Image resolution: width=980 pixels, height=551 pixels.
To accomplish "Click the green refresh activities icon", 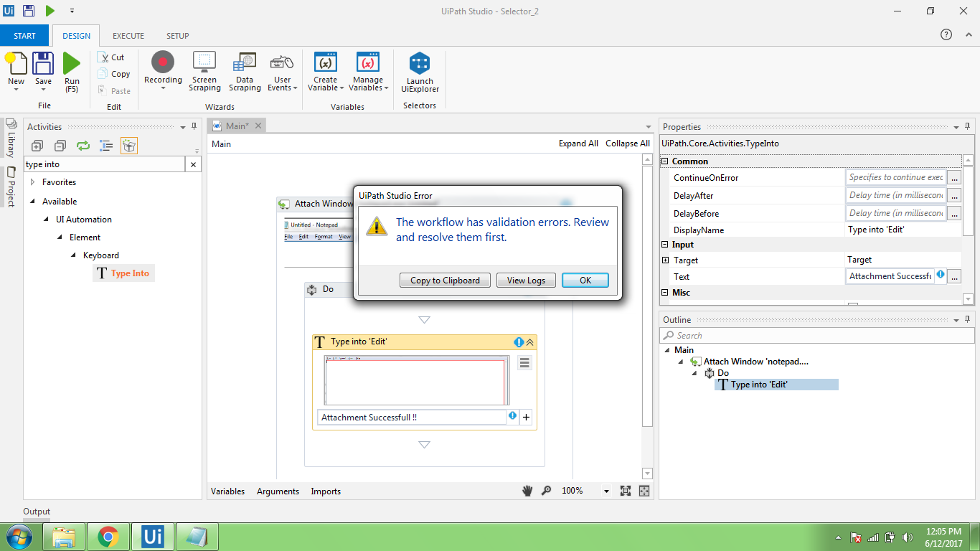I will coord(83,146).
